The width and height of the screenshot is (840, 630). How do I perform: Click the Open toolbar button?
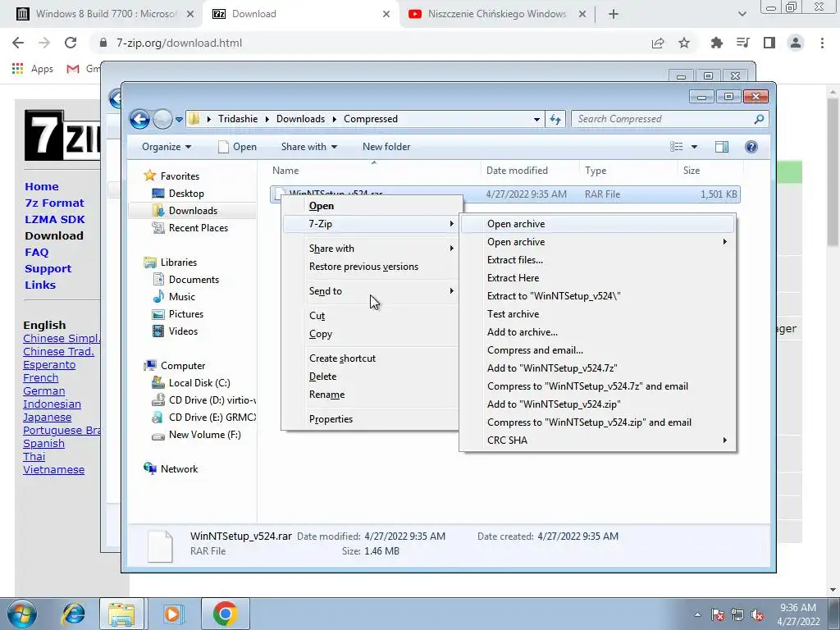(x=237, y=147)
